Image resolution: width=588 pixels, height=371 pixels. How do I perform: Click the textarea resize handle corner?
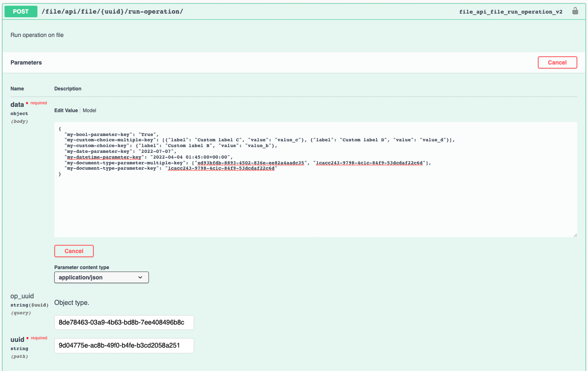click(575, 235)
